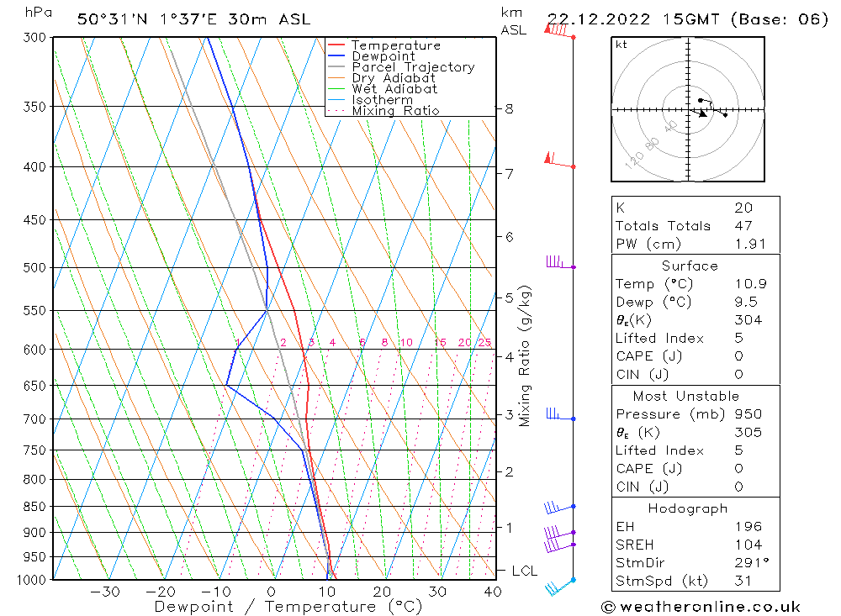Click the '5' km altitude label

[509, 298]
